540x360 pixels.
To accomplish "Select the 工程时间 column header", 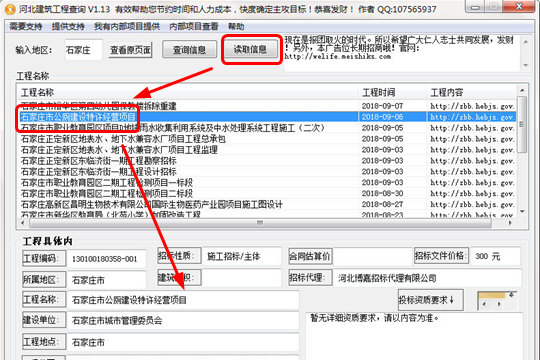I will click(392, 92).
